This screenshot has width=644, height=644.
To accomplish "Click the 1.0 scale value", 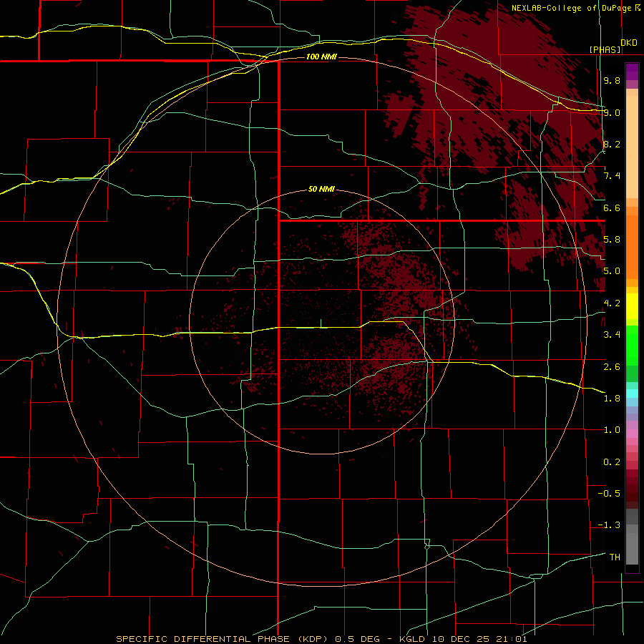I will tap(612, 430).
